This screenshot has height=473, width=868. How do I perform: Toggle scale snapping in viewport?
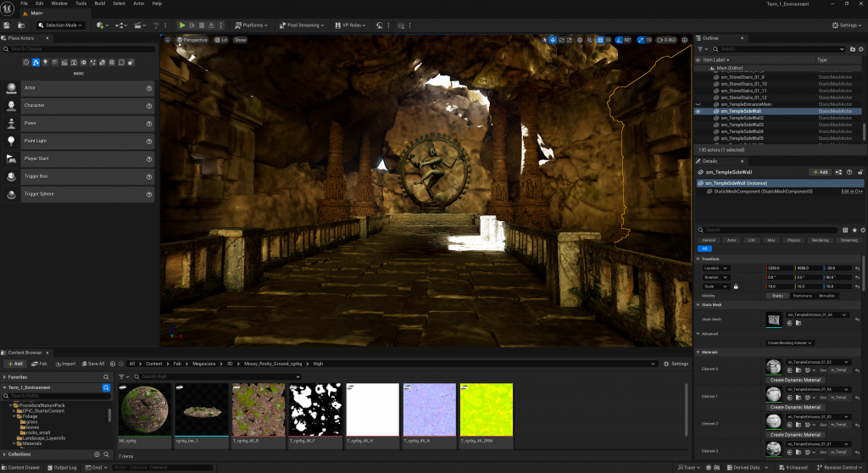[x=641, y=40]
